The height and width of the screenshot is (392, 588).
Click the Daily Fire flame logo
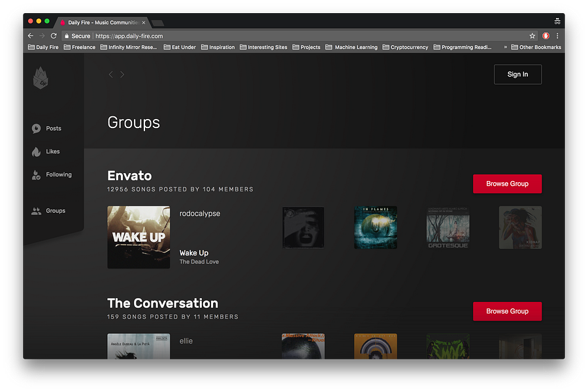pyautogui.click(x=41, y=78)
